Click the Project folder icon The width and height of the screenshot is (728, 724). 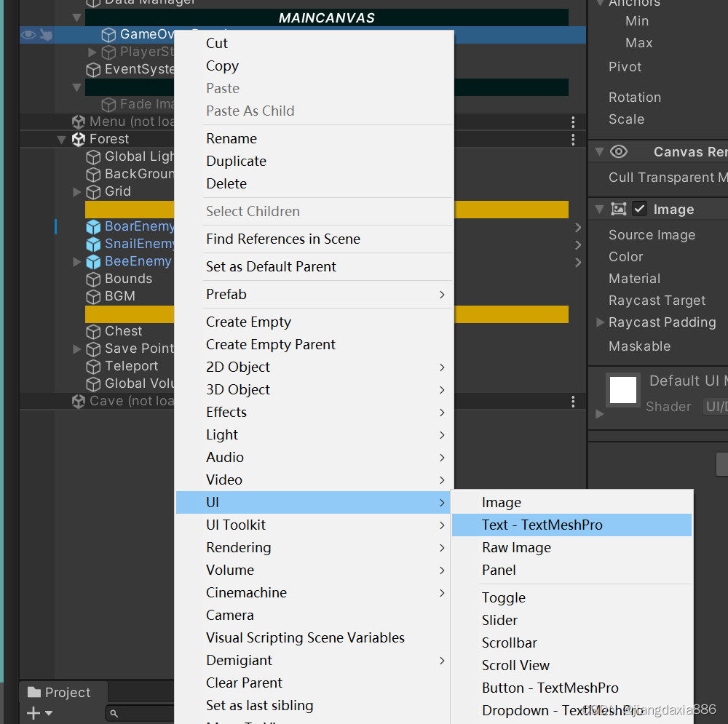34,692
